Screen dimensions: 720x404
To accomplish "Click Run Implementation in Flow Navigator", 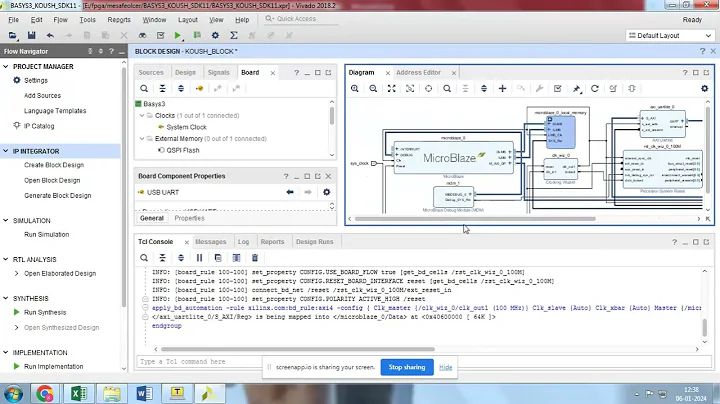I will pos(54,367).
